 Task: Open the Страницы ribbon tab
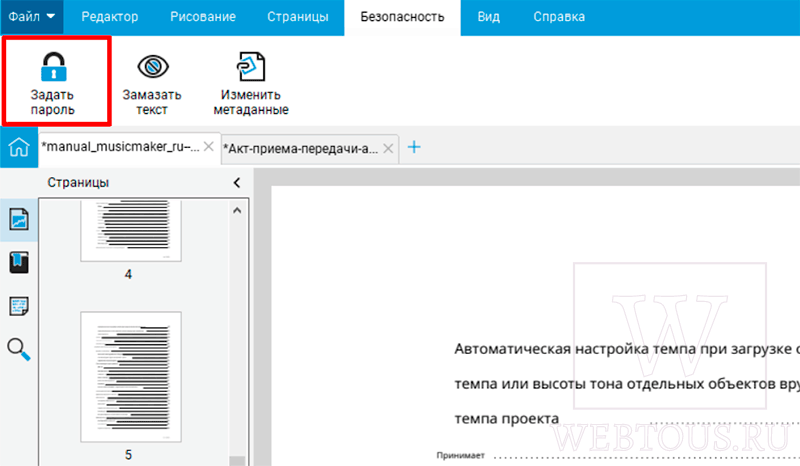(x=298, y=17)
